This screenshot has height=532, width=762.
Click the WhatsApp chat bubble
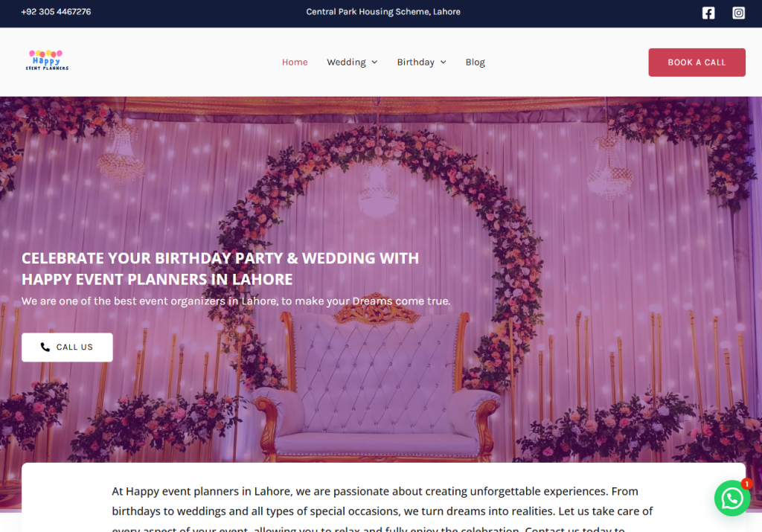(x=732, y=498)
